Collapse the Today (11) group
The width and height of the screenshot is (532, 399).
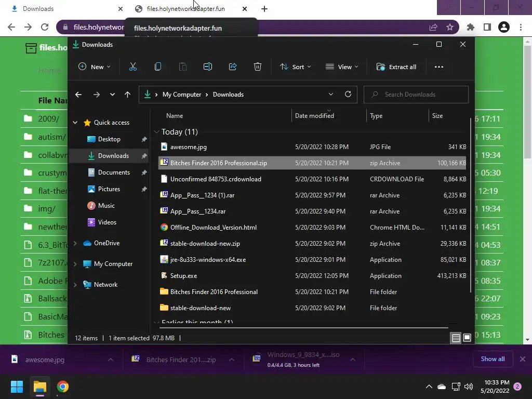(x=156, y=131)
